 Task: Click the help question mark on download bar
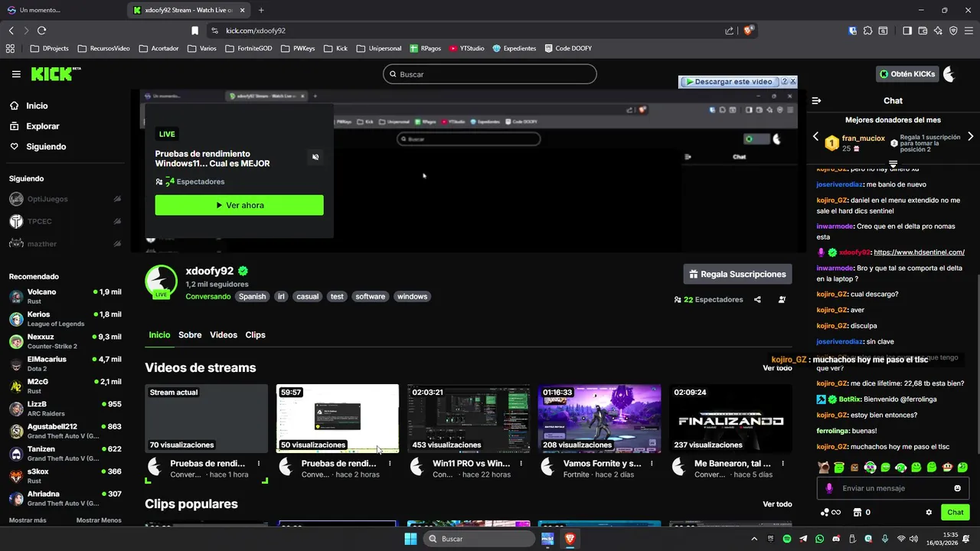coord(784,81)
